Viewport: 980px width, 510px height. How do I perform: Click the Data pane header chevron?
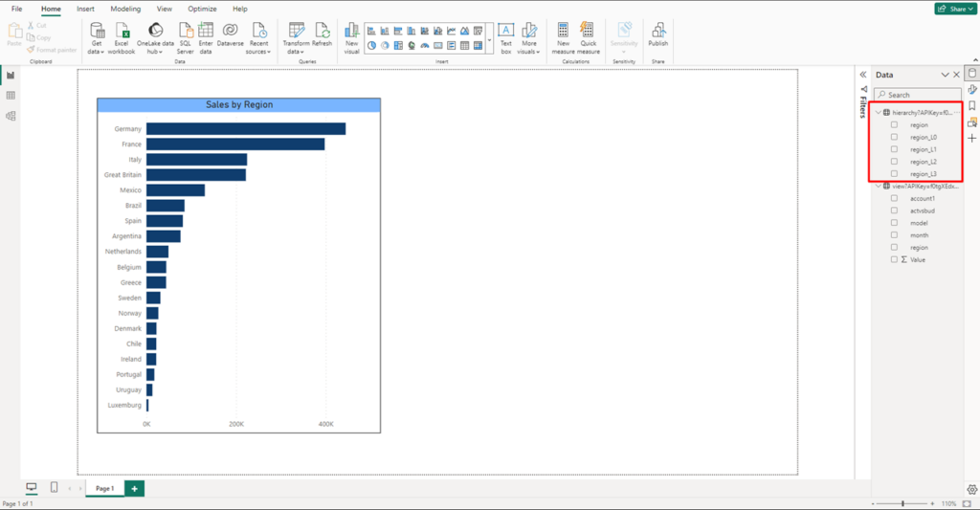(x=945, y=75)
